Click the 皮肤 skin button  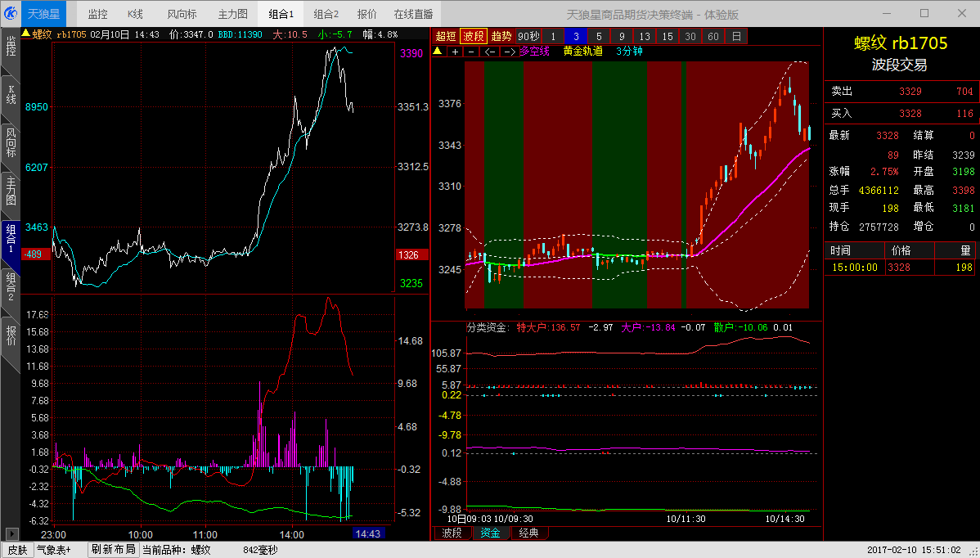point(16,550)
